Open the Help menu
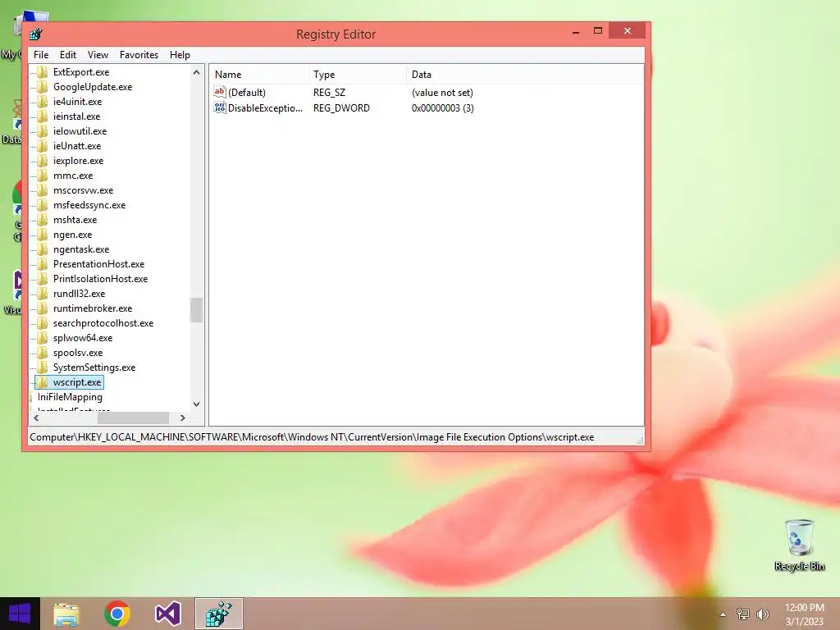The height and width of the screenshot is (630, 840). 180,55
